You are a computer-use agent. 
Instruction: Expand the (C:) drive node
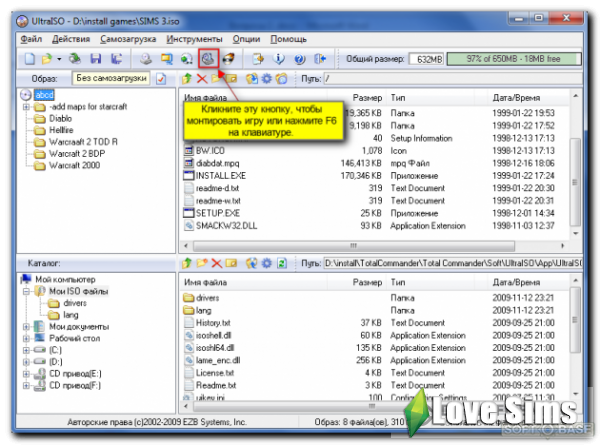pos(26,350)
